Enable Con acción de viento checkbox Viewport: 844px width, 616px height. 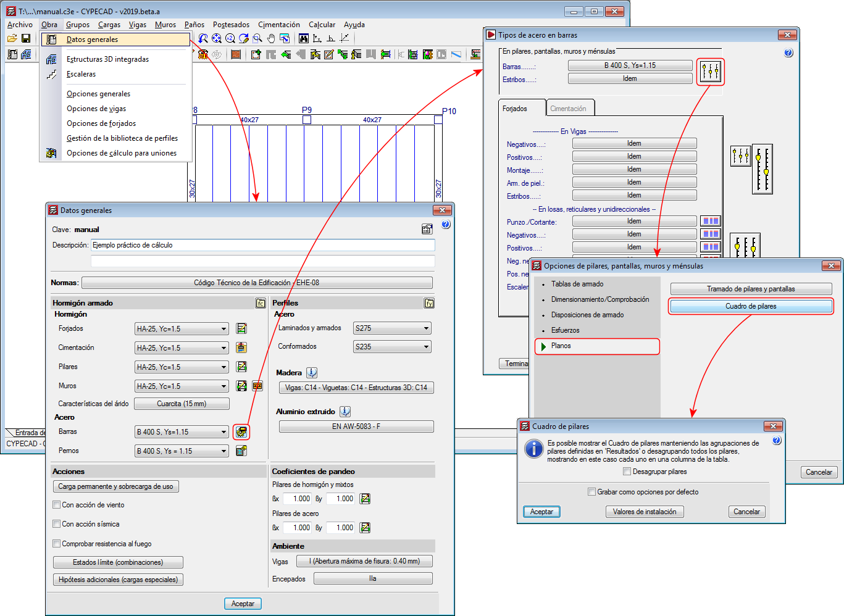[57, 505]
